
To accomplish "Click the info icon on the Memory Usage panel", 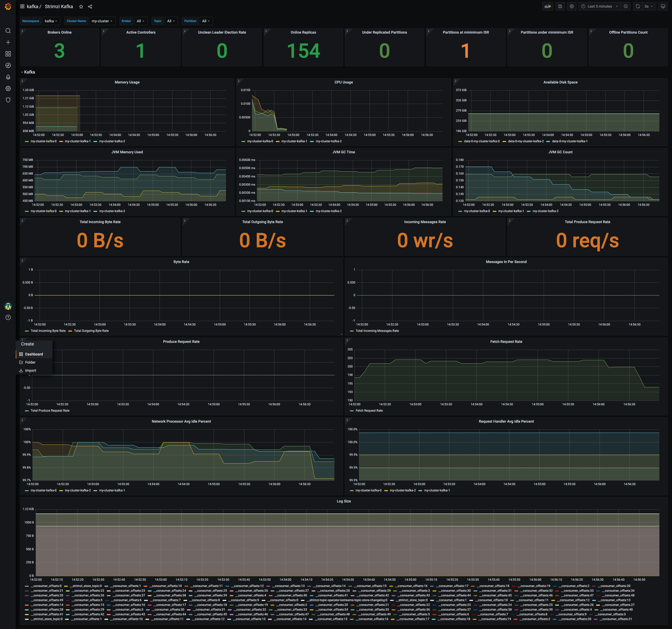I will tap(22, 81).
